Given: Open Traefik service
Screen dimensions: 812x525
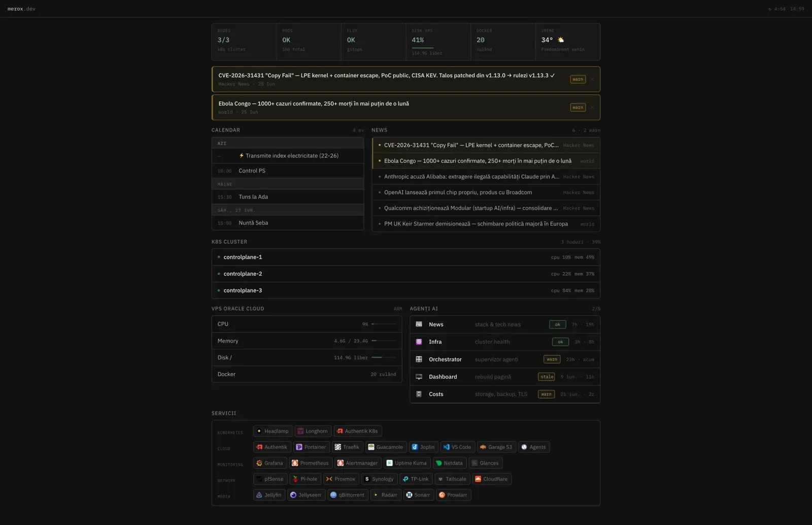Looking at the screenshot, I should (348, 447).
